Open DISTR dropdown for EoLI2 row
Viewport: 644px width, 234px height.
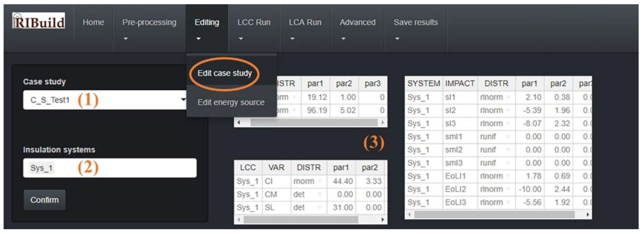508,189
